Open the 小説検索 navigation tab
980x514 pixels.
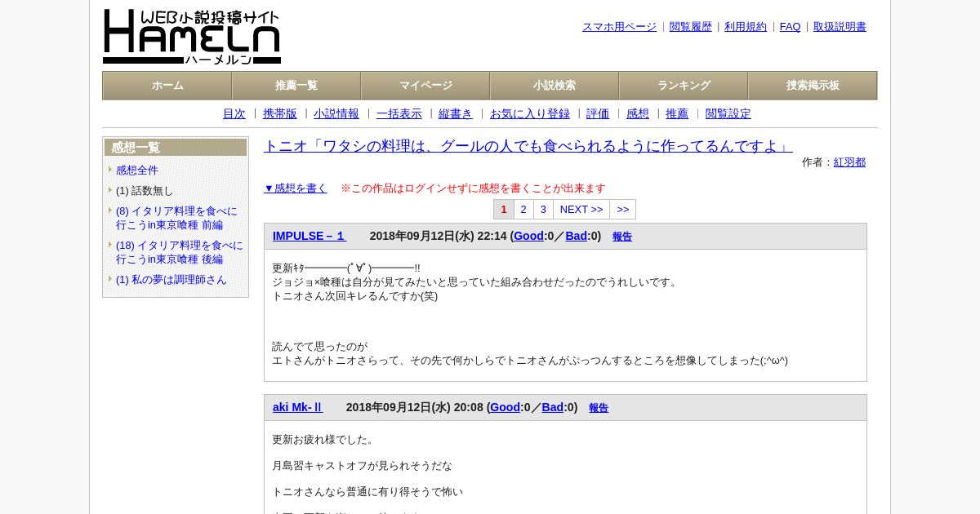(555, 86)
